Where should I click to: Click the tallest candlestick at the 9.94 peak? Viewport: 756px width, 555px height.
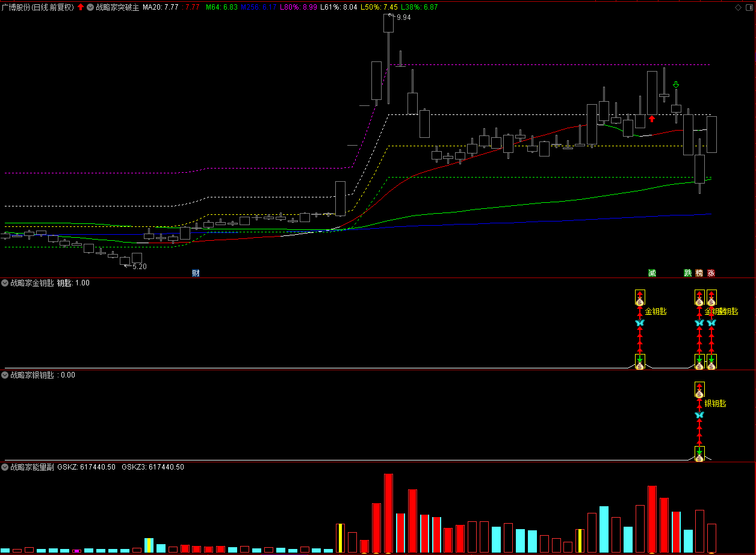(x=388, y=58)
